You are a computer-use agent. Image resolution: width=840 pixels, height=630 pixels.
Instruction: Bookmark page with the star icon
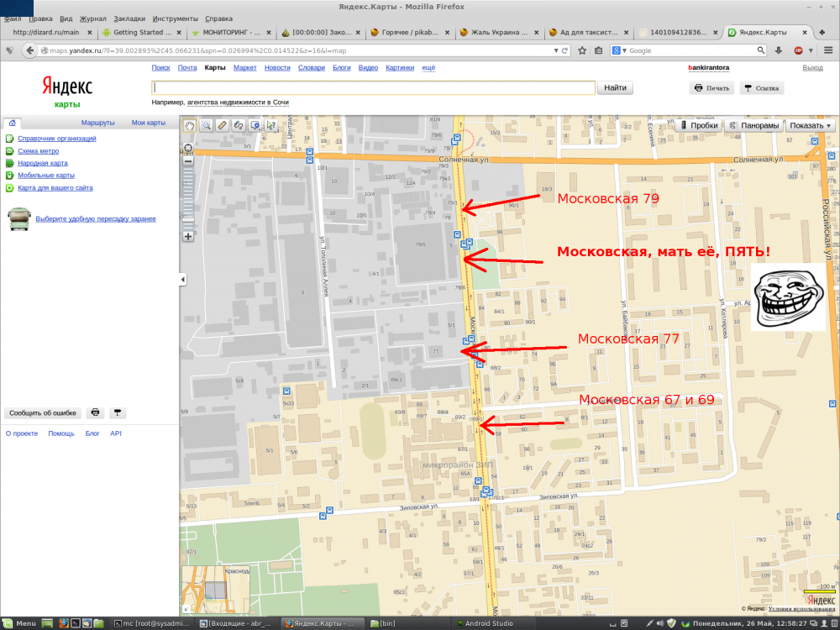[582, 50]
